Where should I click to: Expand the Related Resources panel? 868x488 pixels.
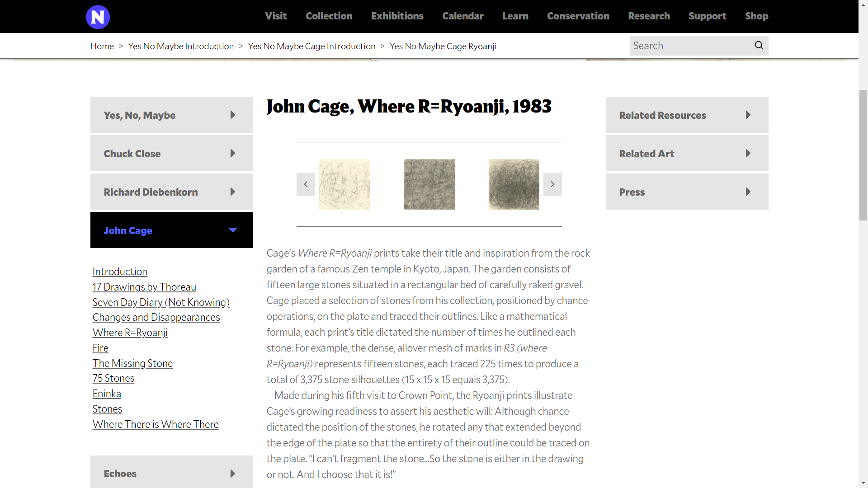tap(687, 115)
